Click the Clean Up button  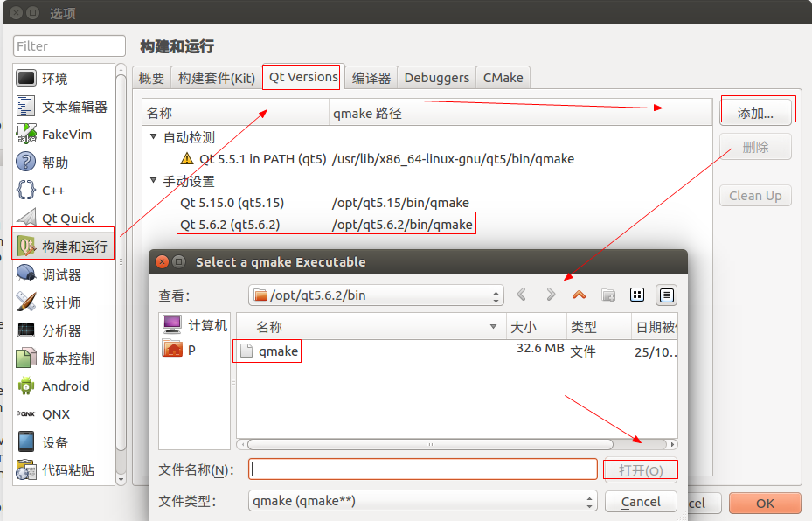755,196
